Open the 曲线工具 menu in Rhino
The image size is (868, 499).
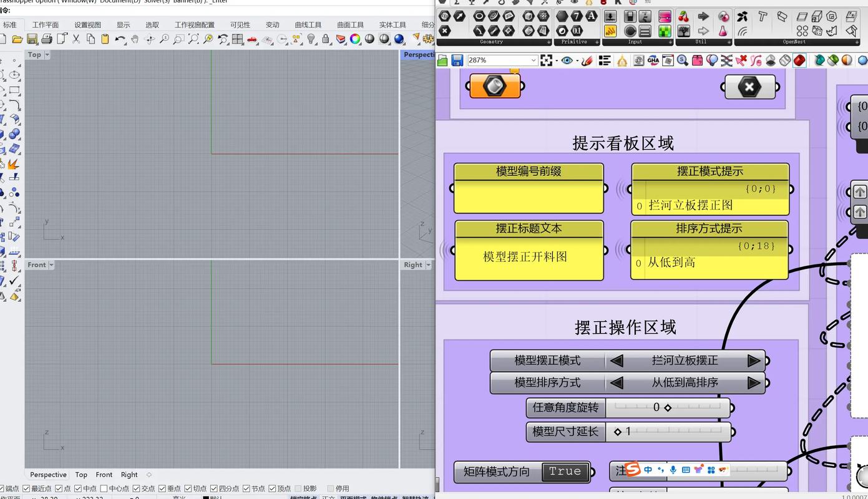pyautogui.click(x=307, y=24)
